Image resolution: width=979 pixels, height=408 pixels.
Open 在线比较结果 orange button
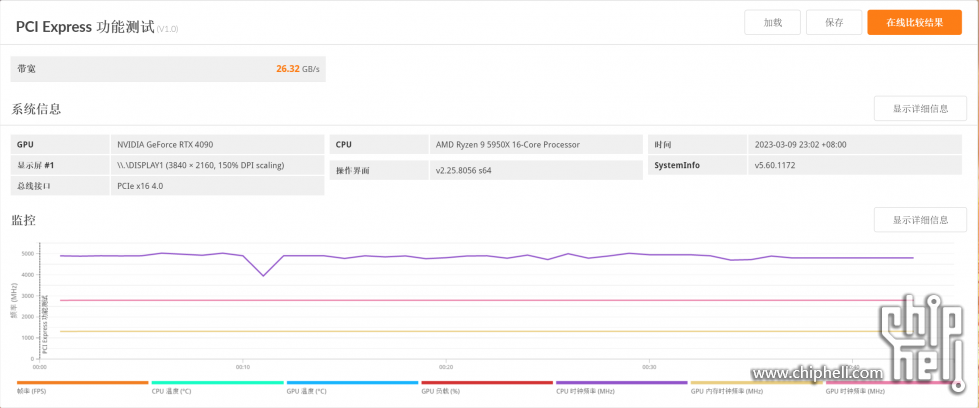[914, 22]
